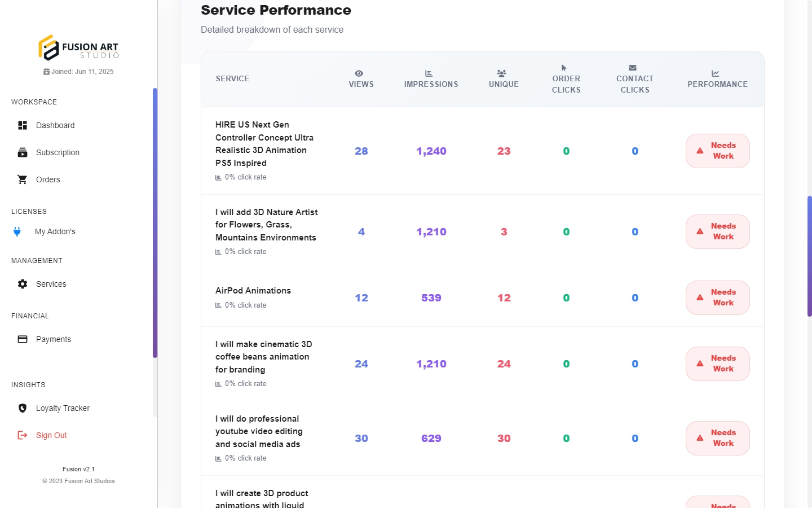Click the Fusion Art Studio logo
The image size is (812, 508).
[x=78, y=47]
